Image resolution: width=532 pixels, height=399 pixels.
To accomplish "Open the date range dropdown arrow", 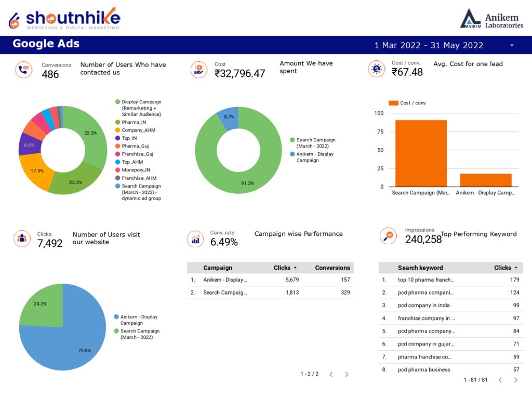I will coord(512,46).
